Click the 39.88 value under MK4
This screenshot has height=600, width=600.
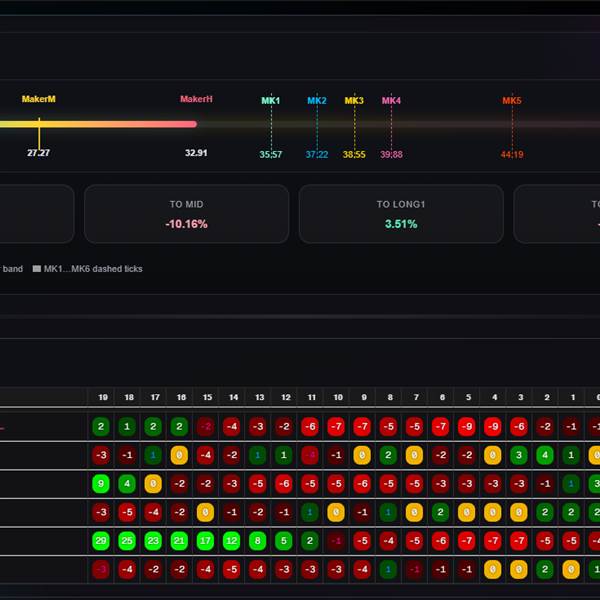pyautogui.click(x=391, y=154)
